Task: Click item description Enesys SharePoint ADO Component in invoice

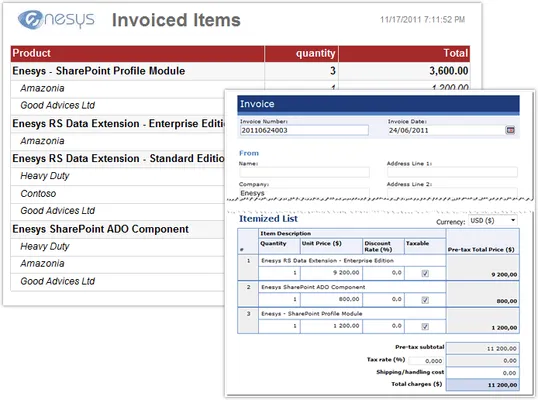Action: (x=313, y=287)
